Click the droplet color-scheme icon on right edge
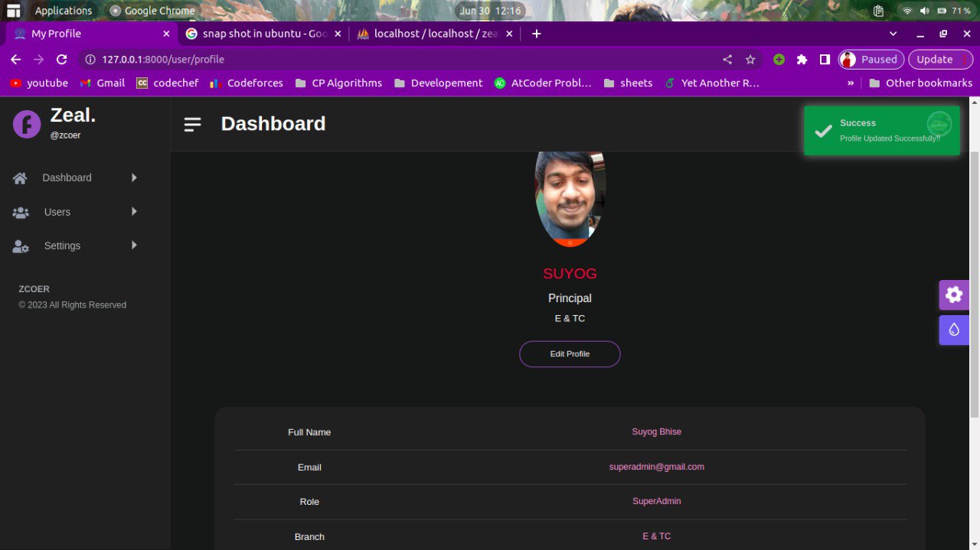This screenshot has width=980, height=550. (x=954, y=330)
